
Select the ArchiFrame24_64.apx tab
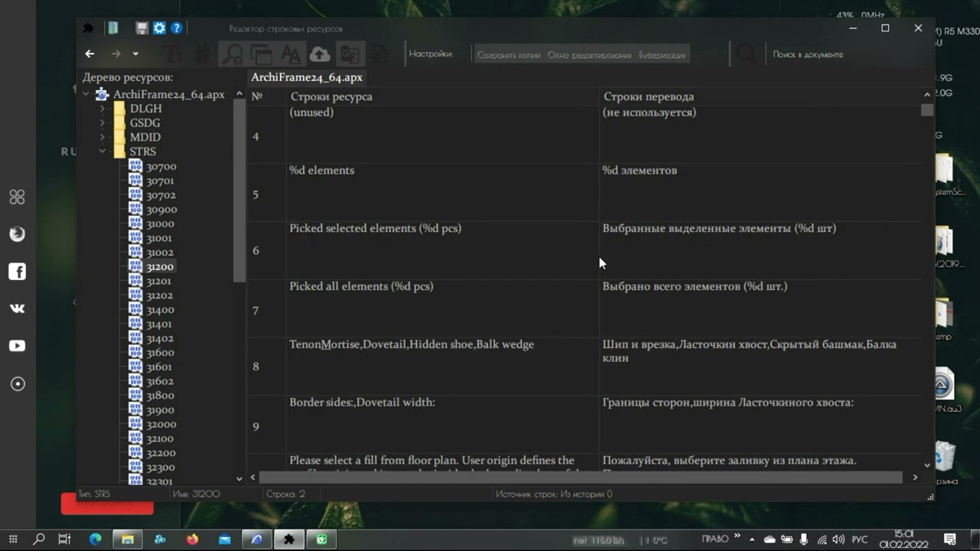point(307,77)
